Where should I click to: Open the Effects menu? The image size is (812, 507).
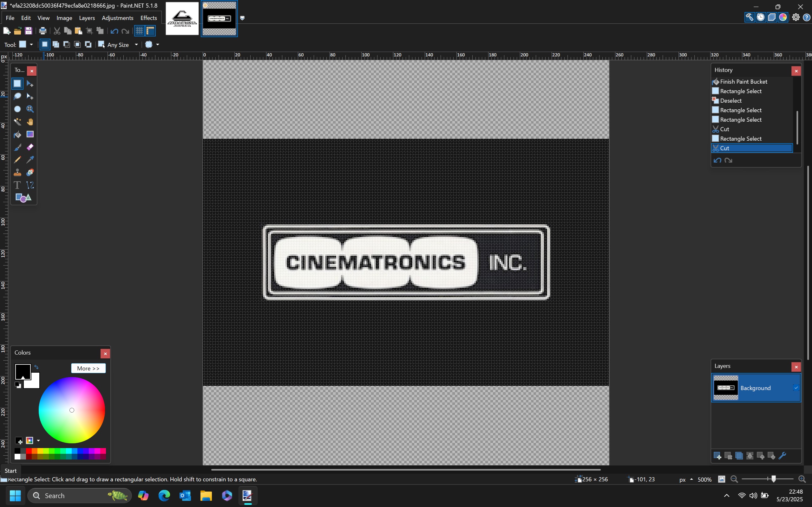click(x=148, y=18)
